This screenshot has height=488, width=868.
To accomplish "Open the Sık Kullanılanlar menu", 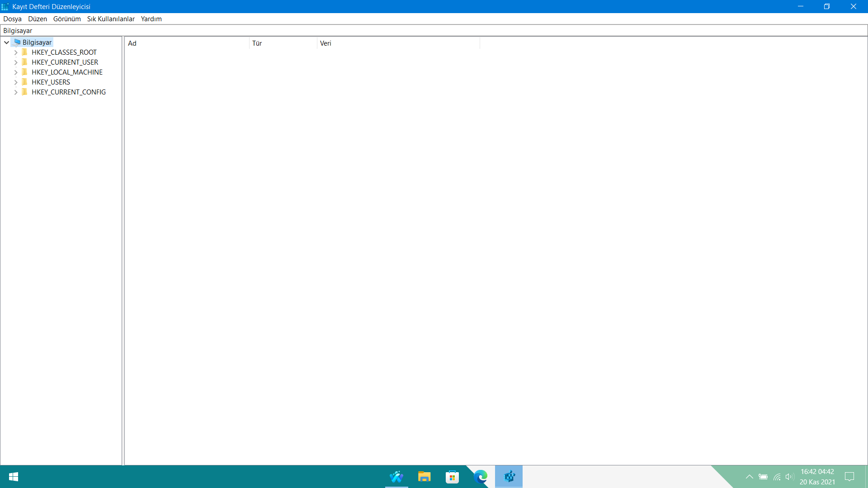I will coord(111,19).
